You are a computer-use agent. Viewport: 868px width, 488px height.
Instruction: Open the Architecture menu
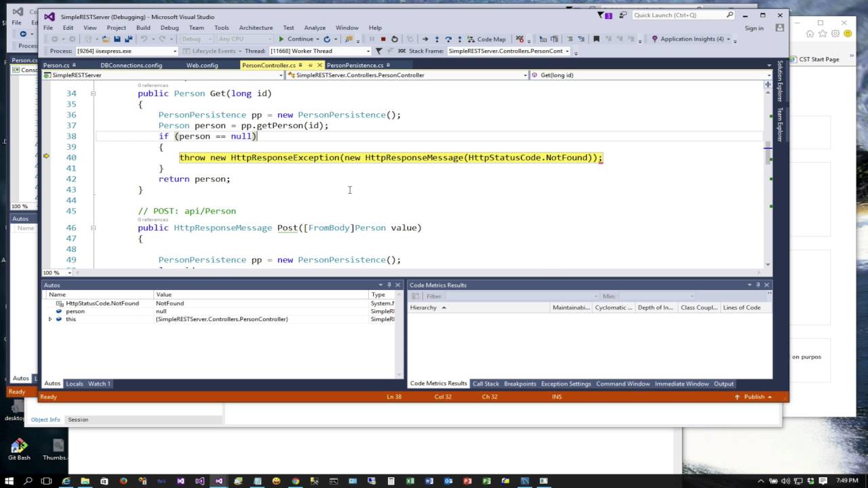click(x=256, y=28)
